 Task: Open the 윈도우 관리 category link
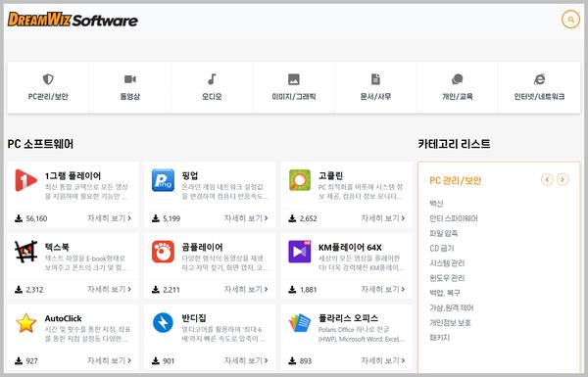(447, 278)
